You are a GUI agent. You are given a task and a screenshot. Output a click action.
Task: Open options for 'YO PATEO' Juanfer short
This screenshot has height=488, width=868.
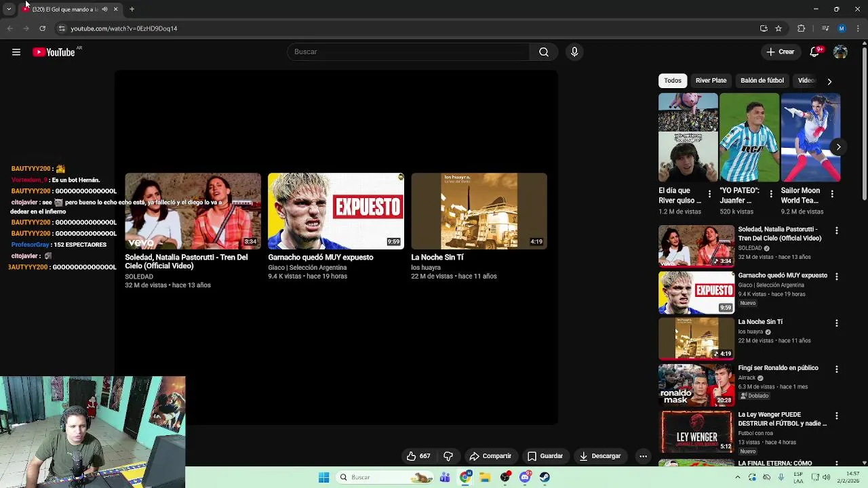point(771,194)
